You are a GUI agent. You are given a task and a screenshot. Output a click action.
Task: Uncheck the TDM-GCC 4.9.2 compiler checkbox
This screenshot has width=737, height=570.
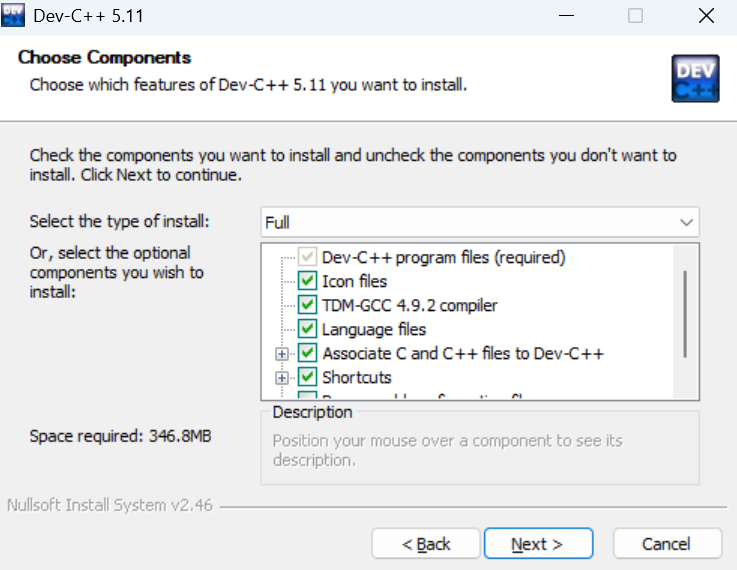(x=307, y=305)
